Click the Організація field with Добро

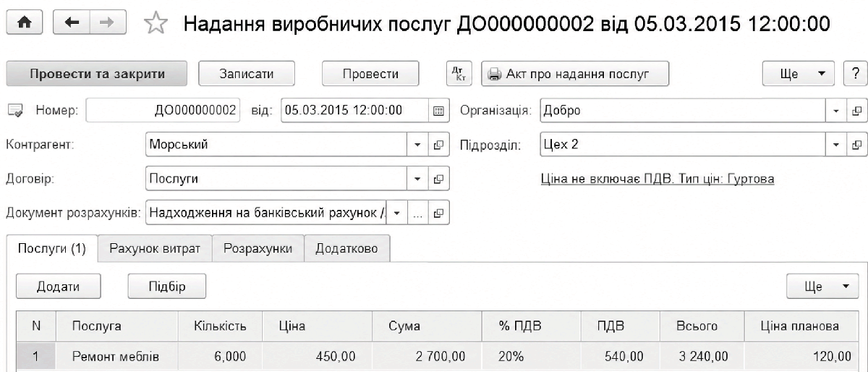point(684,111)
